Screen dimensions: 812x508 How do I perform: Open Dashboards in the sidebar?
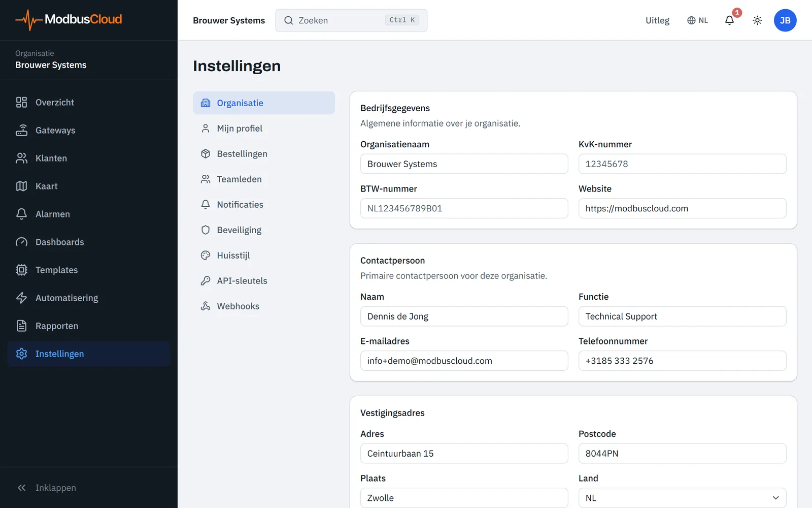pyautogui.click(x=89, y=242)
